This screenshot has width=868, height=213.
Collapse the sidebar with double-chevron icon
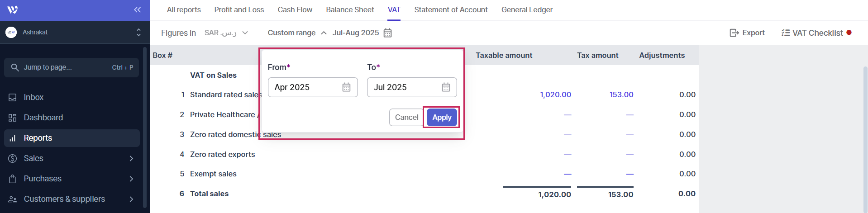(x=137, y=9)
